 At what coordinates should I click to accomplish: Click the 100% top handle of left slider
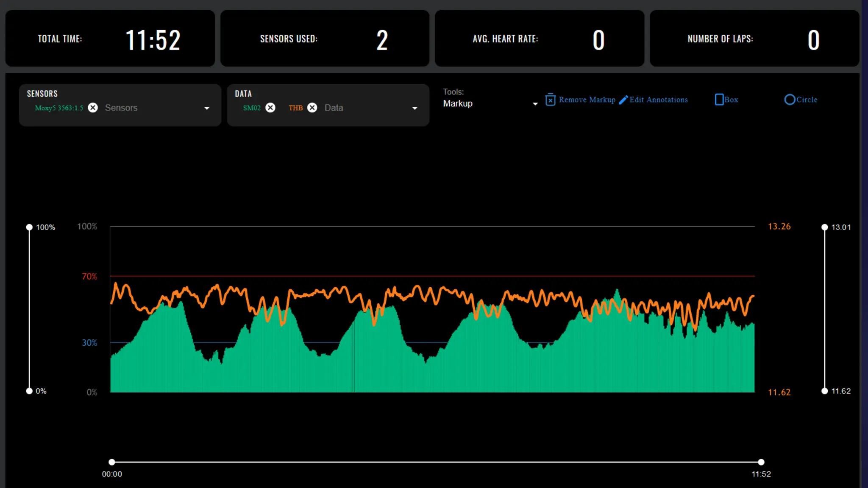(x=29, y=227)
